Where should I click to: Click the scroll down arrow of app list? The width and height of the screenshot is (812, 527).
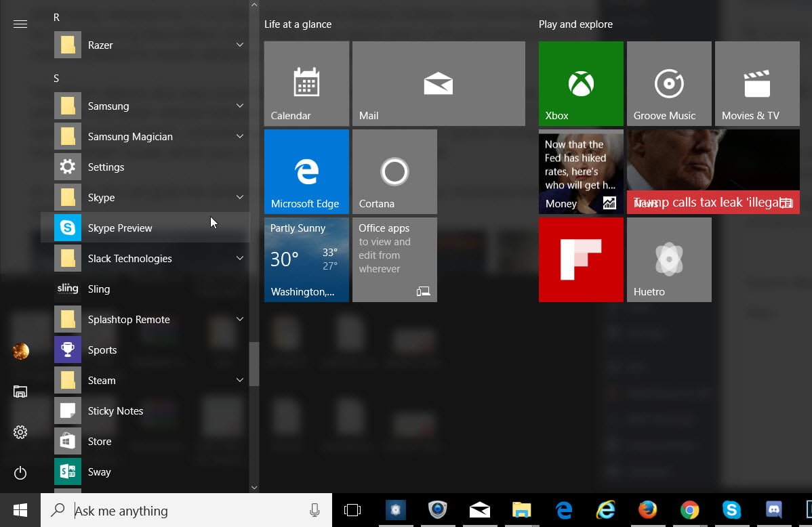click(x=253, y=487)
